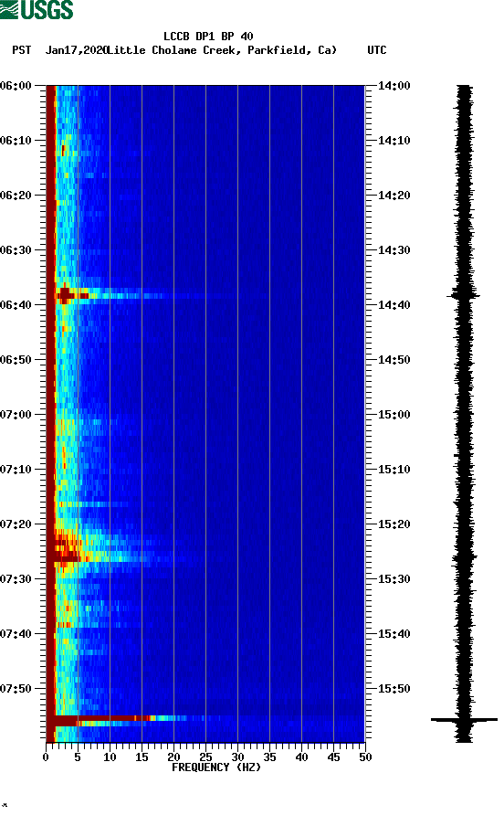The image size is (504, 815).
Task: Click the 14:40 UTC time label
Action: coord(394,305)
